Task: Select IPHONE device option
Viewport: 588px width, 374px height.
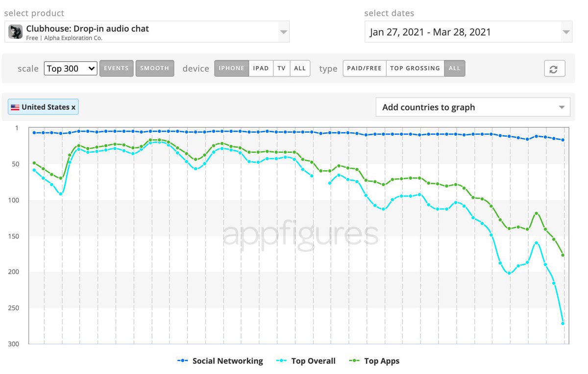Action: coord(231,69)
